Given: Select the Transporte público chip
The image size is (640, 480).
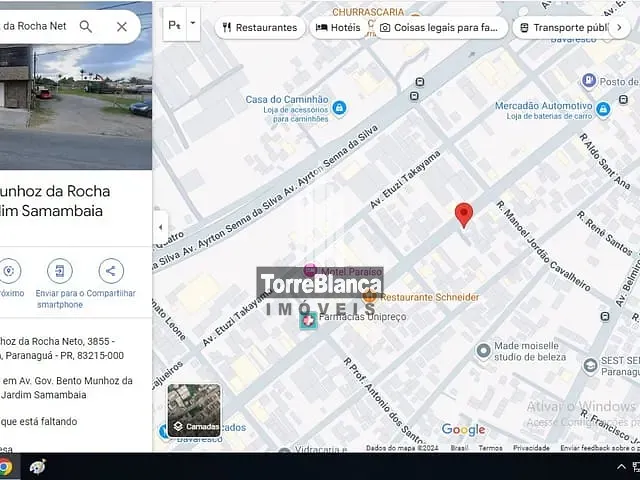Looking at the screenshot, I should [x=565, y=27].
